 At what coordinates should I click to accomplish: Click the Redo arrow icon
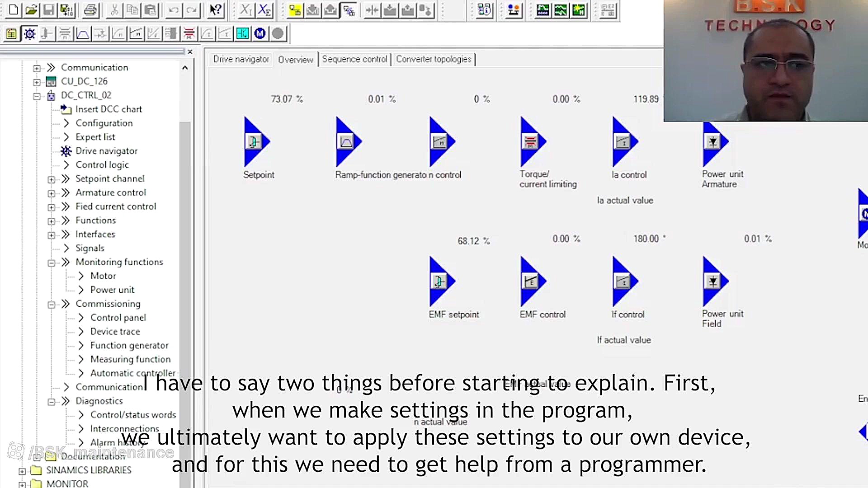coord(192,10)
